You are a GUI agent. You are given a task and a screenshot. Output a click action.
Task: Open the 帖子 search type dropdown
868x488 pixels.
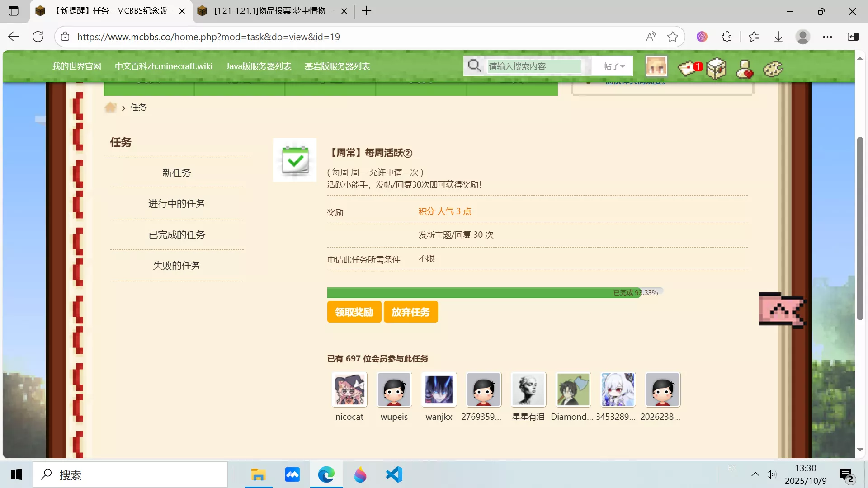(x=612, y=66)
